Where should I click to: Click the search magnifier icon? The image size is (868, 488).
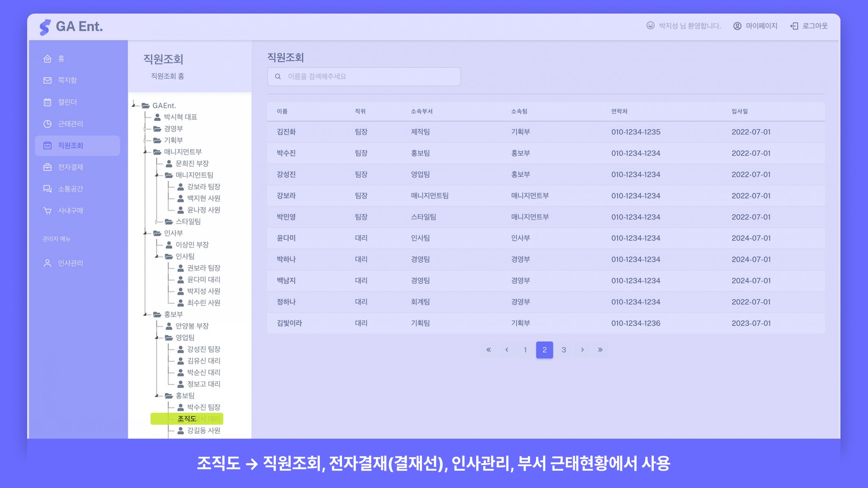click(x=278, y=76)
